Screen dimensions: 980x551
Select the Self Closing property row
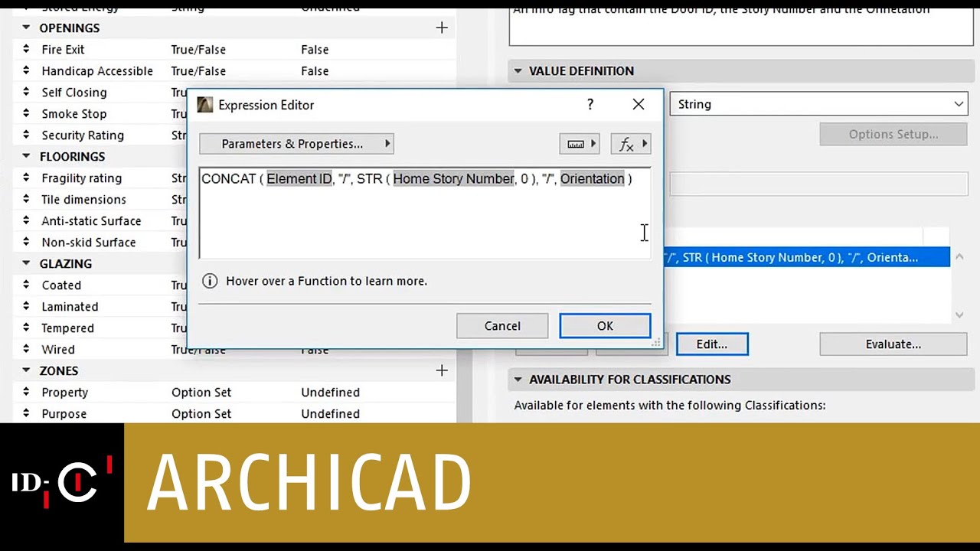tap(101, 92)
